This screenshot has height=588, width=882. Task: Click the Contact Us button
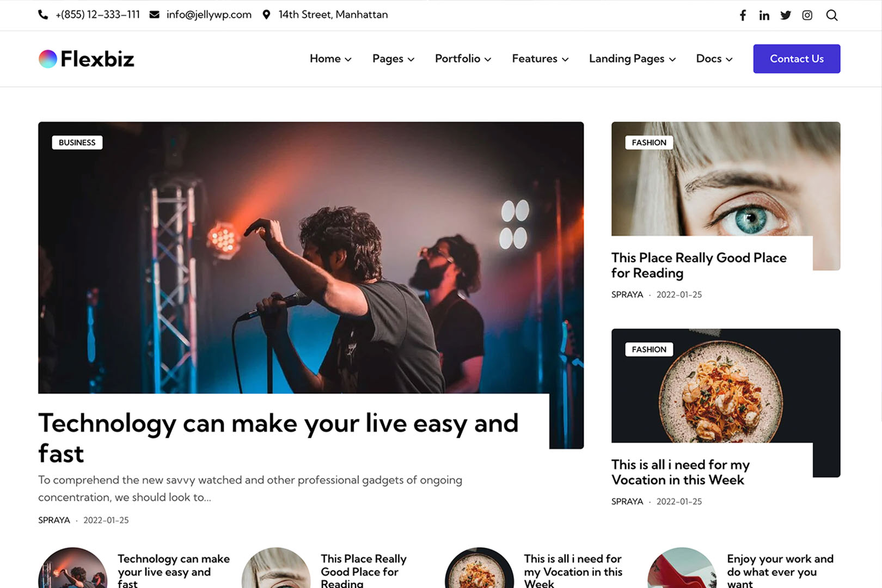click(797, 59)
